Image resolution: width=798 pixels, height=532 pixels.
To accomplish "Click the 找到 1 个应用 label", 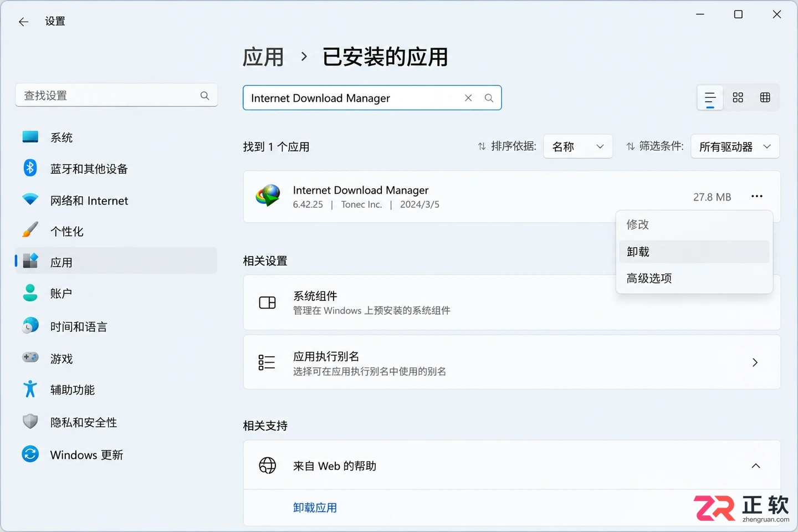I will coord(276,147).
